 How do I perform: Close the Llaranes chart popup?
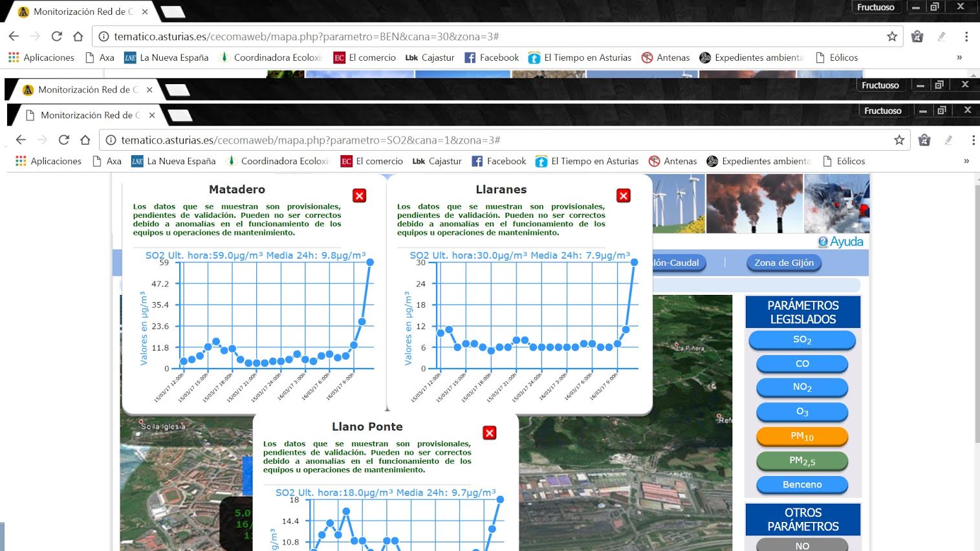tap(624, 196)
